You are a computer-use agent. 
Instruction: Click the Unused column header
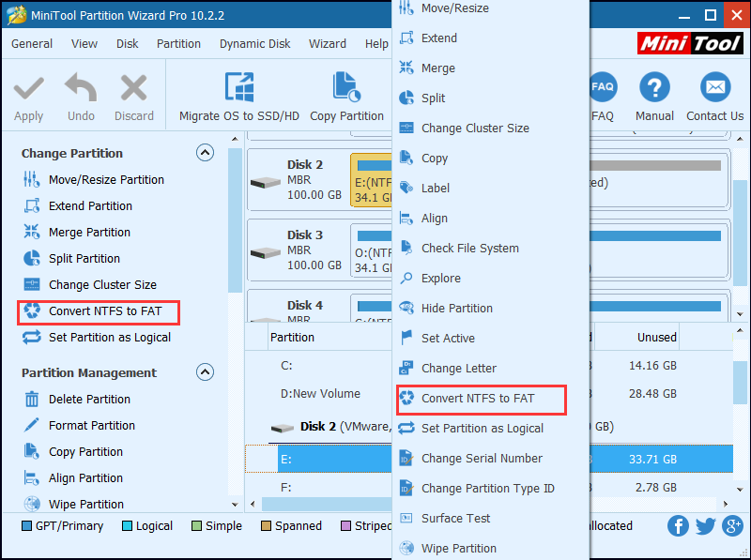tap(636, 337)
